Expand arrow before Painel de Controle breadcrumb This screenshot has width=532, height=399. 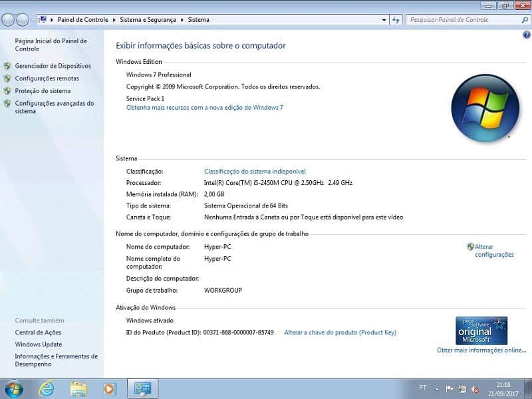click(52, 20)
